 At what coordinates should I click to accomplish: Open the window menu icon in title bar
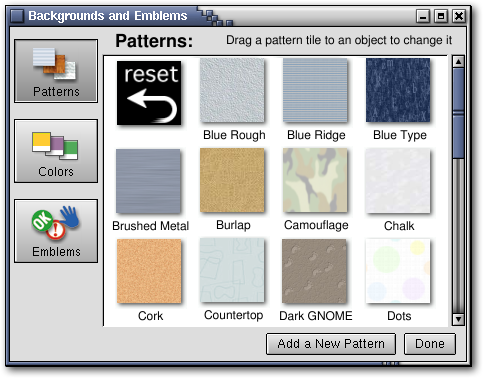17,16
